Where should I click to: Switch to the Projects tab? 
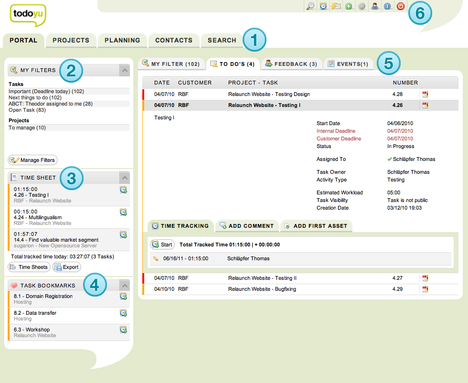point(71,40)
